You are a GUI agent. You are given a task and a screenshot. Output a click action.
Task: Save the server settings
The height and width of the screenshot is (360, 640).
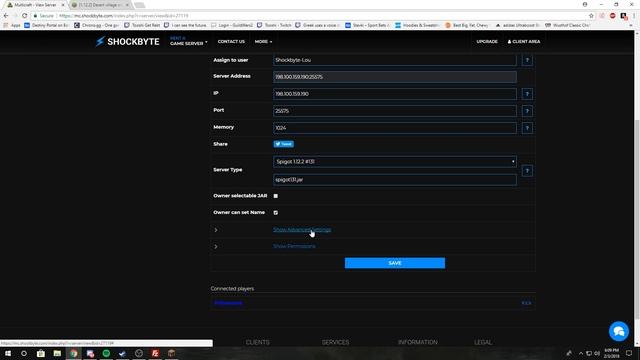(x=395, y=263)
